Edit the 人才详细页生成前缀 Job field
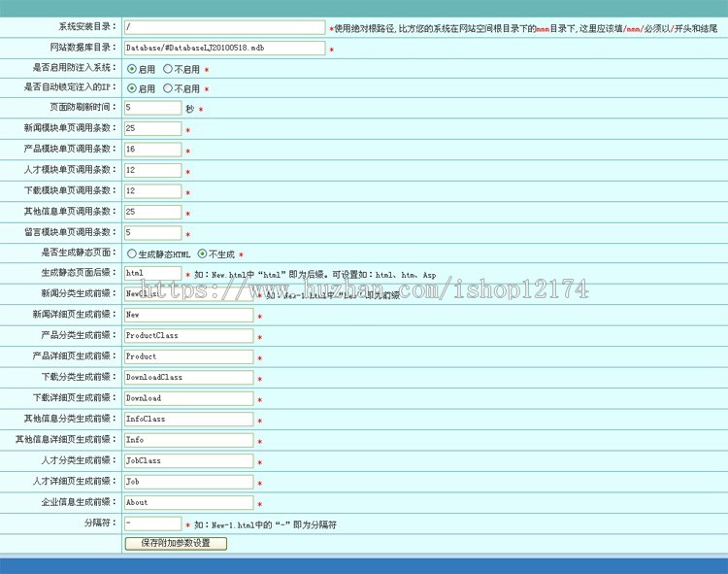This screenshot has height=574, width=728. click(x=189, y=482)
